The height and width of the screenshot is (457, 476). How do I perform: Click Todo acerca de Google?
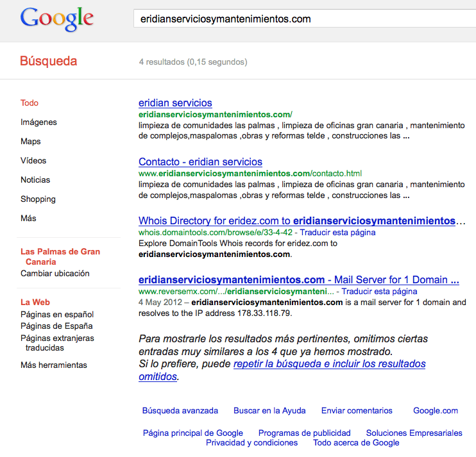(x=356, y=443)
